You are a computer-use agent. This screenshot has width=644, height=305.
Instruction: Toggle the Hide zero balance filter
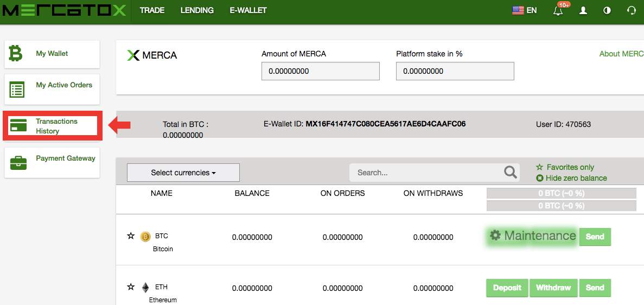coord(571,178)
